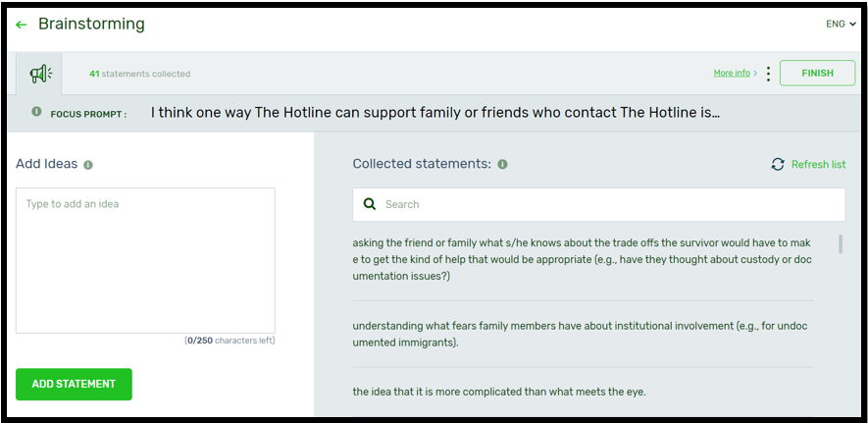Select the megaphone brainstorming tab icon
The image size is (868, 423).
point(40,74)
